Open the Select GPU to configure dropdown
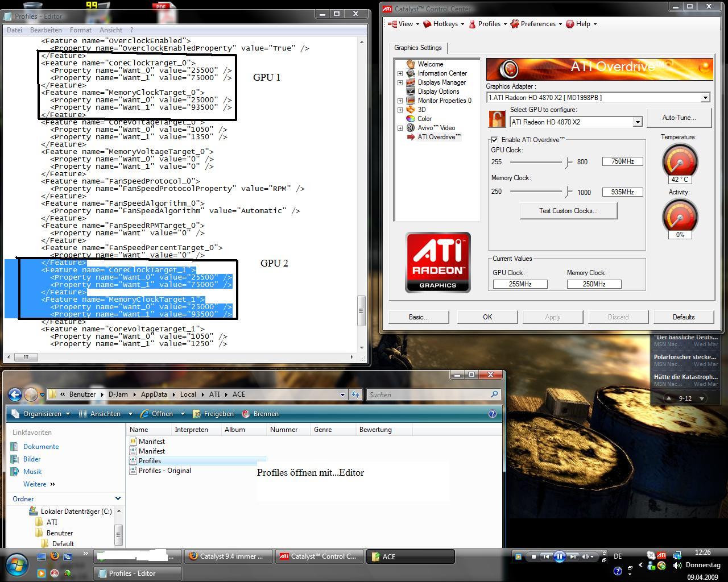The image size is (728, 582). pos(638,122)
